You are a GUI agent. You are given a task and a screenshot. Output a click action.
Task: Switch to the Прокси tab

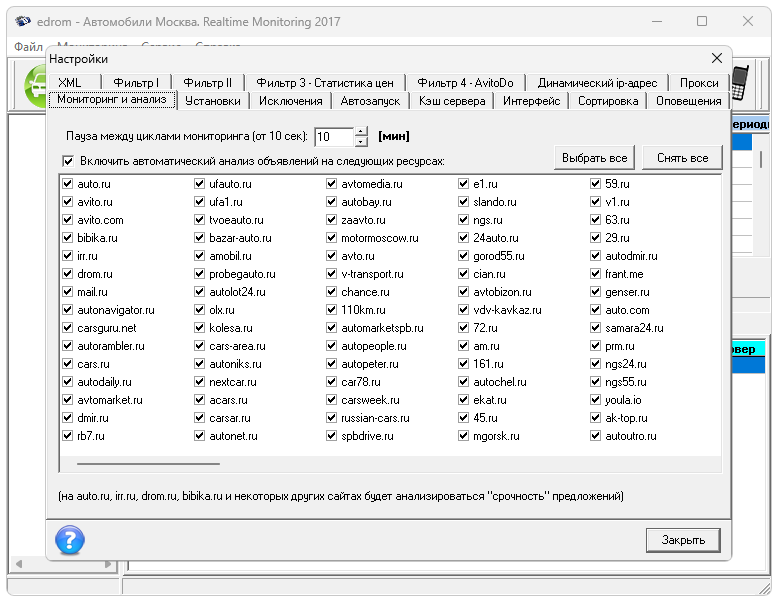coord(699,82)
